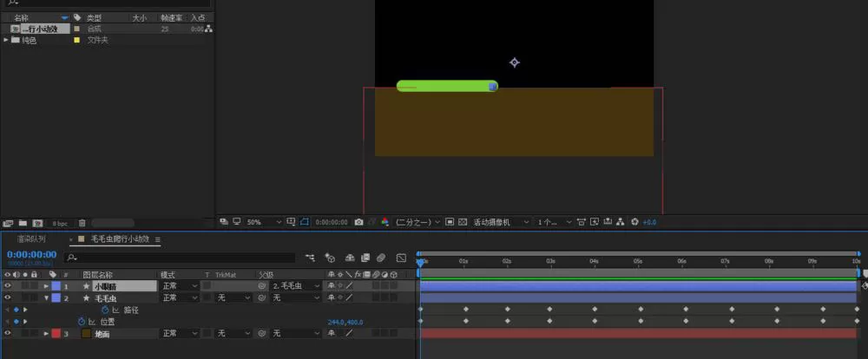
Task: Select the 毛毛虫爬行小动效 timeline tab
Action: click(120, 239)
